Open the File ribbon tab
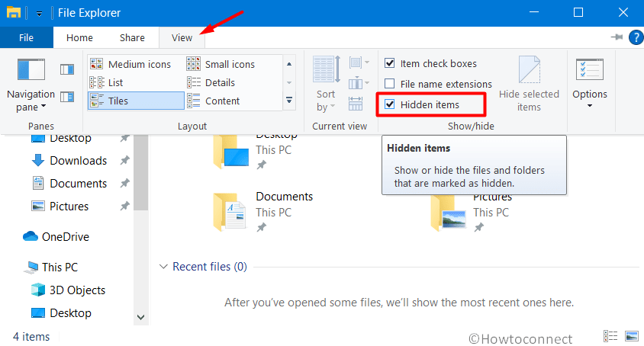Screen dimensions: 644x346 coord(26,38)
